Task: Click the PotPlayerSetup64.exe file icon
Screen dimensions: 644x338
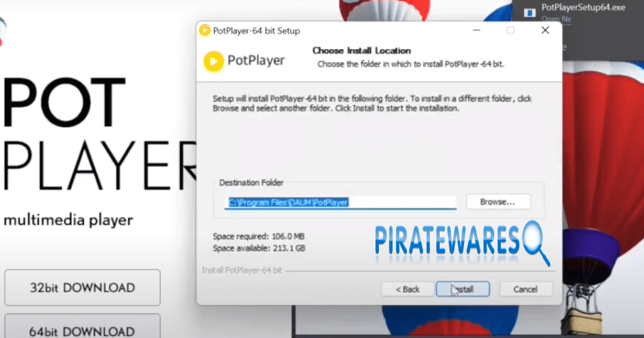Action: click(528, 12)
